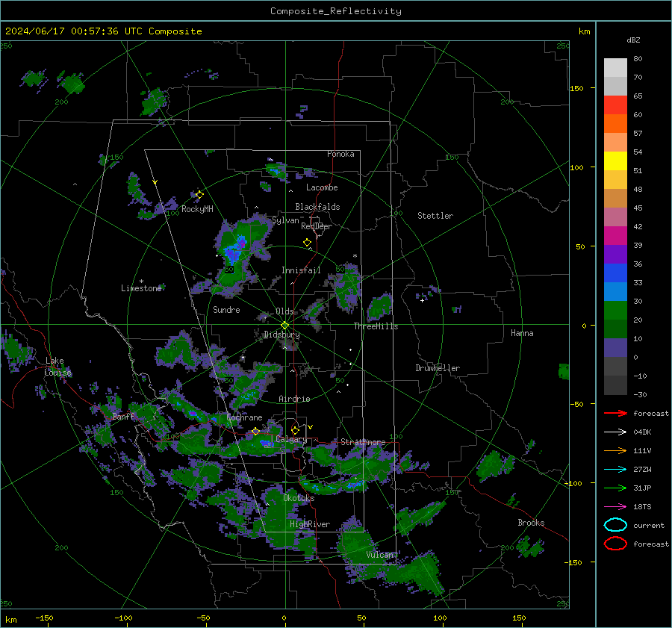672x628 pixels.
Task: Click the Calgary city label
Action: pos(291,439)
